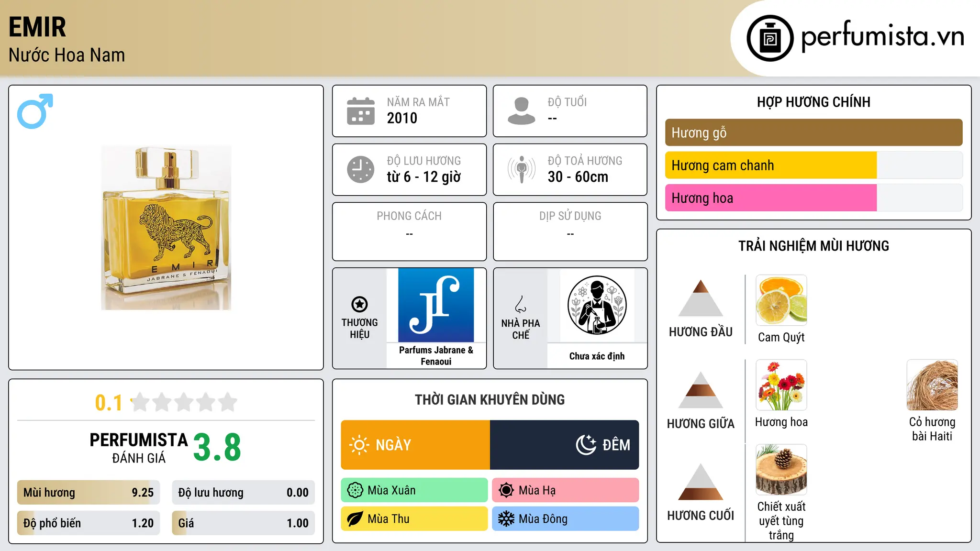Click the release year 2010 value
Image resolution: width=980 pixels, height=551 pixels.
[x=402, y=118]
